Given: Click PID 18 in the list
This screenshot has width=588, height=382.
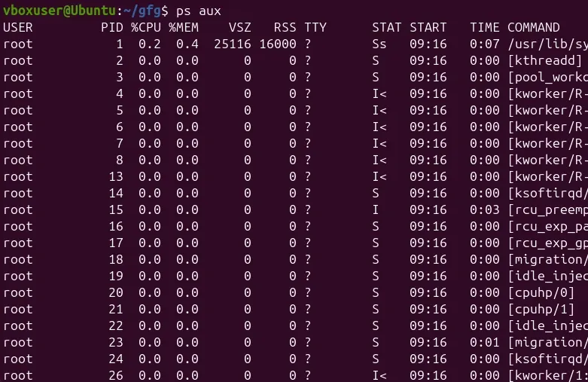Looking at the screenshot, I should [116, 259].
